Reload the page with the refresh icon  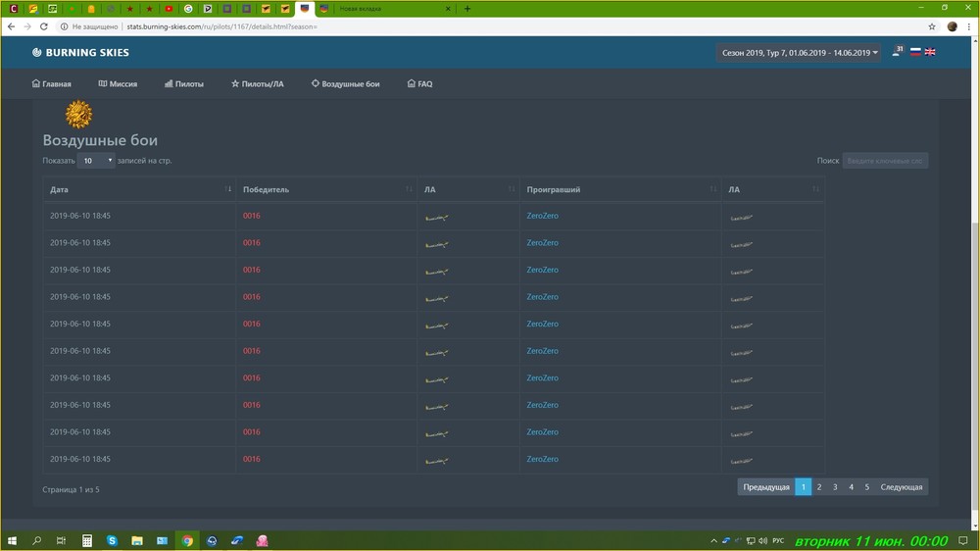tap(44, 26)
